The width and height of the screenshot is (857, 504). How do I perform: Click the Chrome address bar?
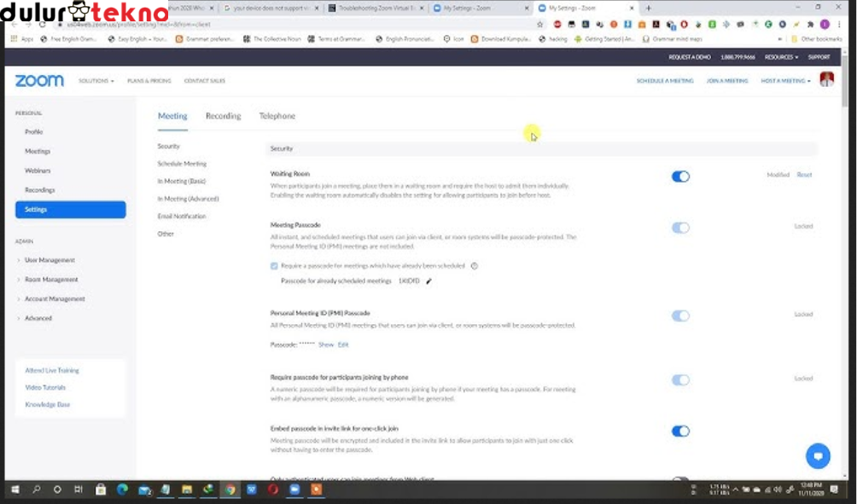click(295, 25)
